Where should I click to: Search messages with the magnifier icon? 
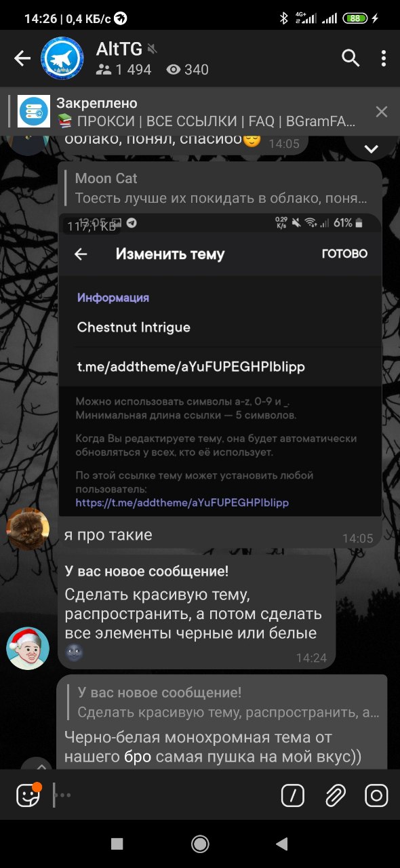pos(351,58)
